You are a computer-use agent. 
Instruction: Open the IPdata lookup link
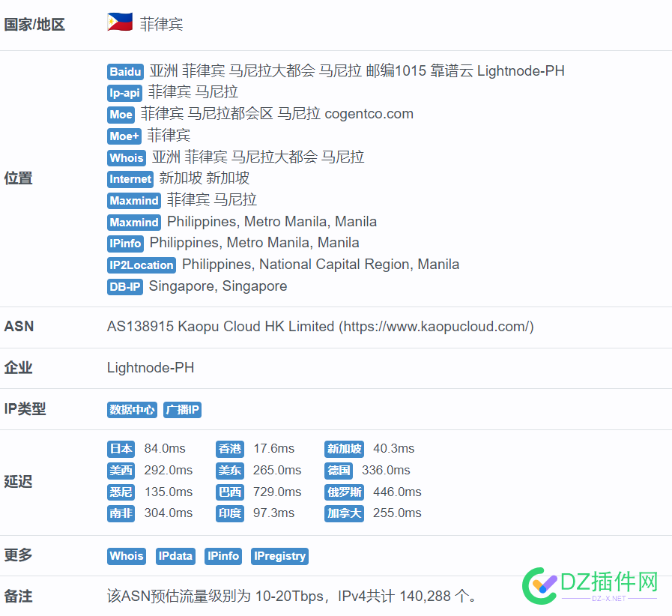click(175, 556)
